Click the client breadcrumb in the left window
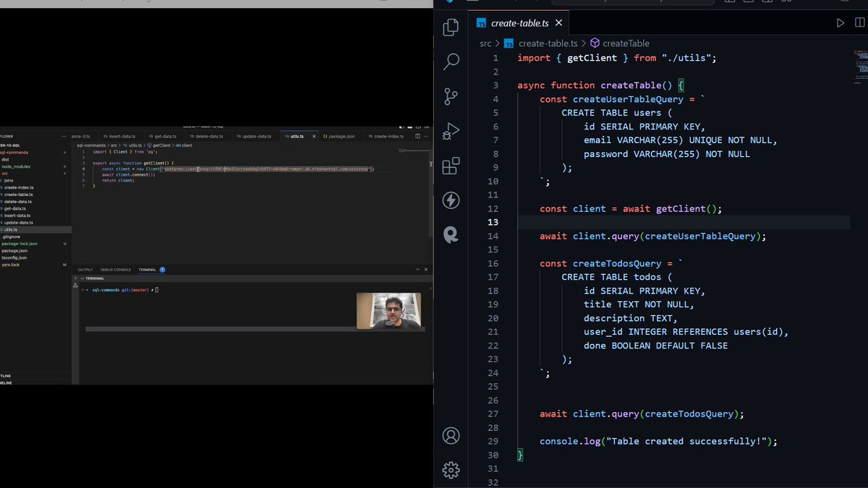Viewport: 868px width, 488px height. click(x=184, y=145)
